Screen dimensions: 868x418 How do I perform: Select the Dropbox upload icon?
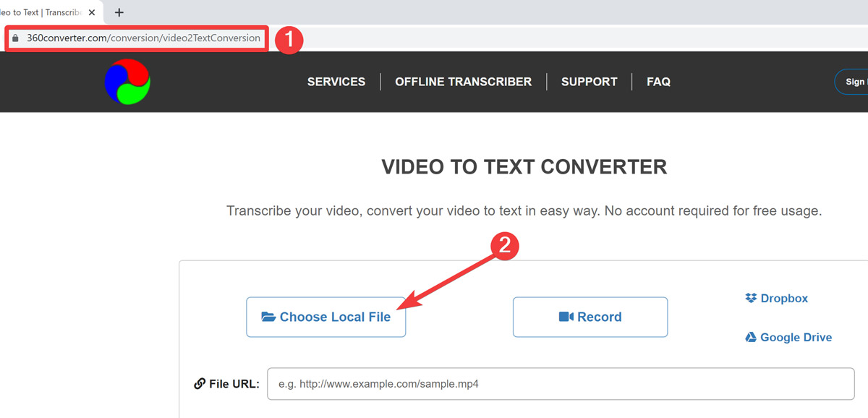coord(749,297)
